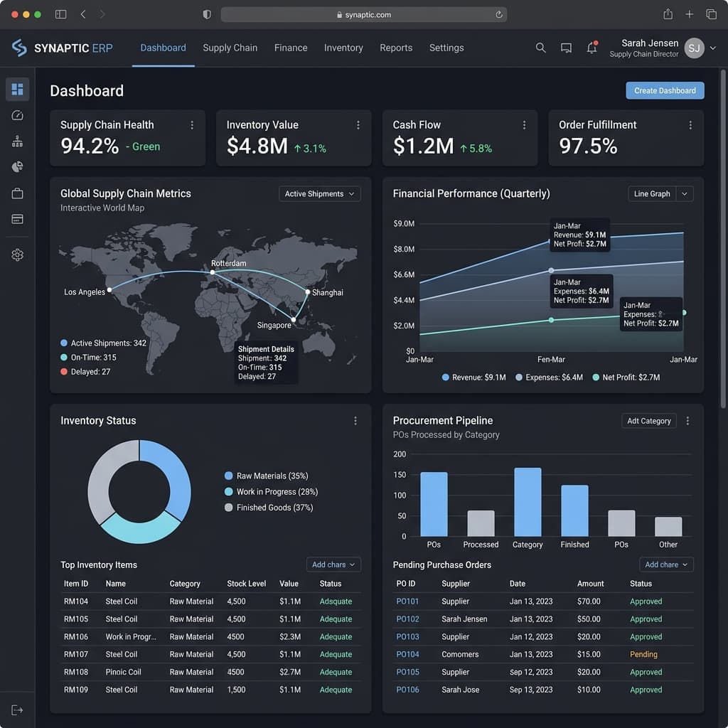Click the Comomers supplier cell
The height and width of the screenshot is (728, 728).
(x=460, y=654)
